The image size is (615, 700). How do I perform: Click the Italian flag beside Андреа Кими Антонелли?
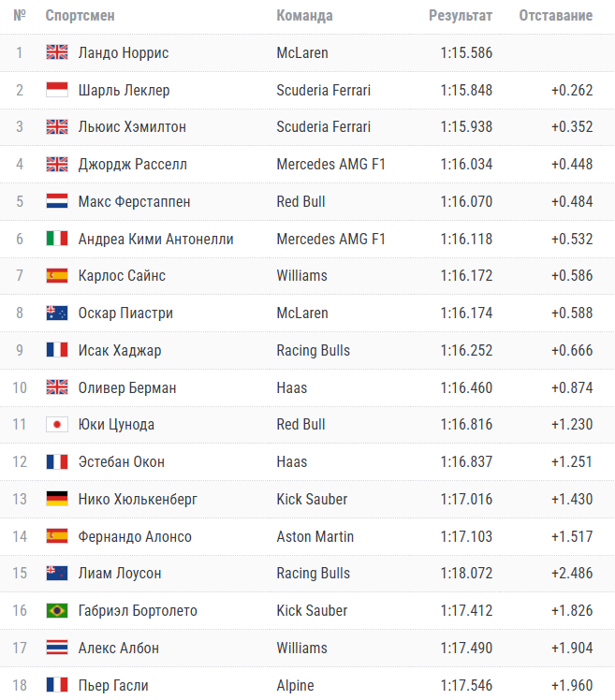(57, 240)
